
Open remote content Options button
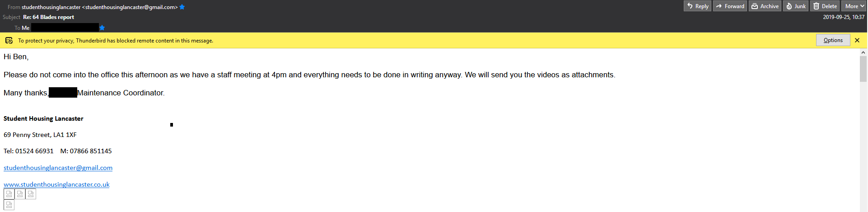[x=833, y=40]
